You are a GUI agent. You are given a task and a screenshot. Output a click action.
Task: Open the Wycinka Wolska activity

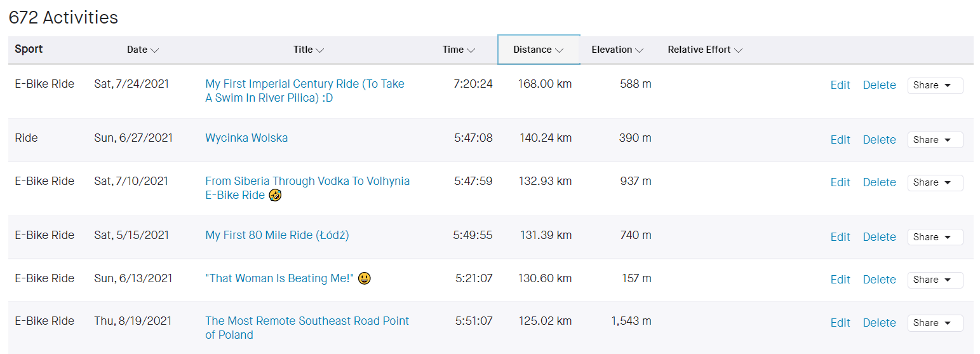pyautogui.click(x=246, y=138)
